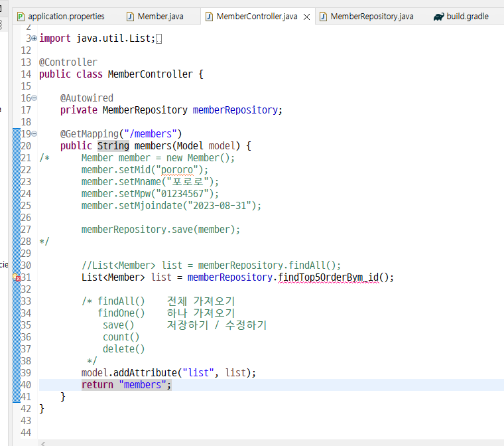Image resolution: width=504 pixels, height=446 pixels.
Task: Select the MemberController.java tab
Action: pyautogui.click(x=257, y=17)
